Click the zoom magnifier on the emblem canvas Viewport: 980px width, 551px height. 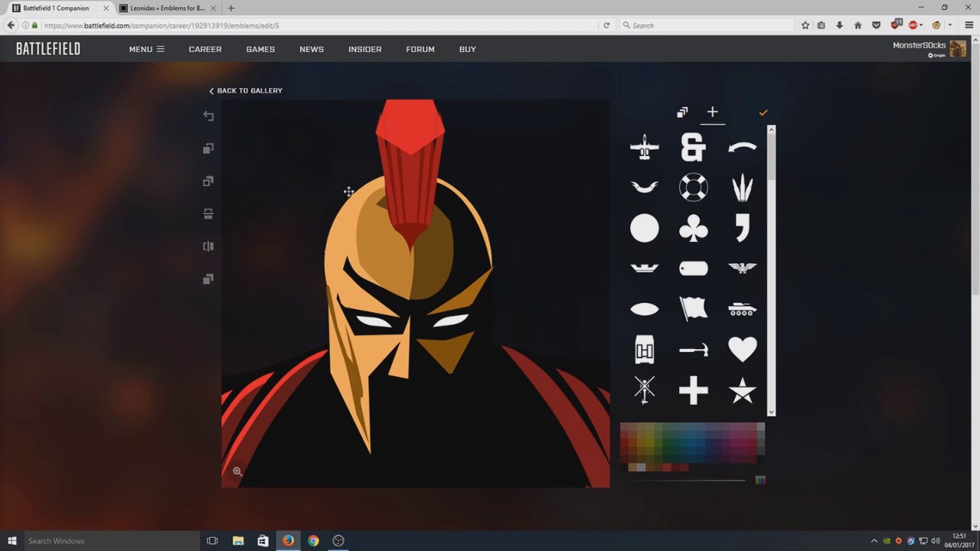click(x=237, y=471)
